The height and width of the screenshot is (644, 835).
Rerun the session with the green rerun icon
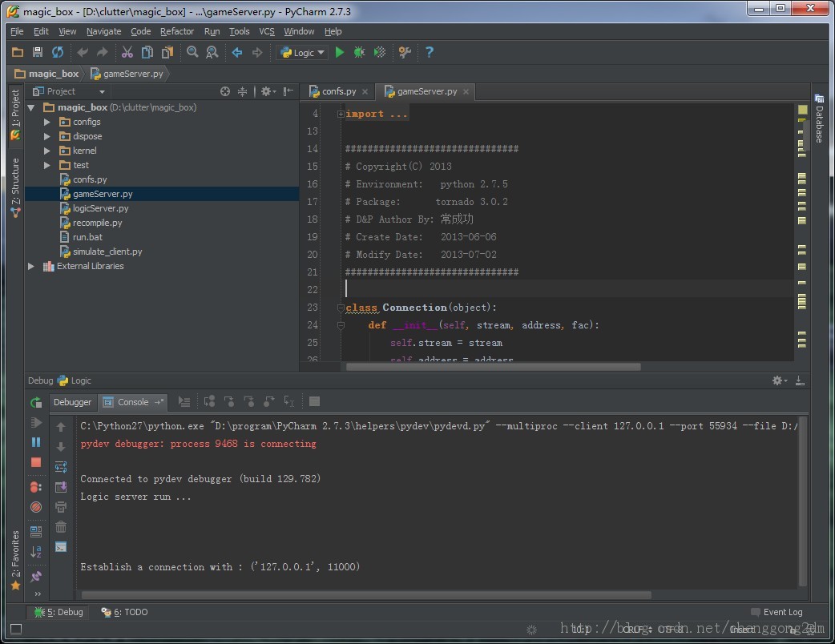(x=35, y=402)
